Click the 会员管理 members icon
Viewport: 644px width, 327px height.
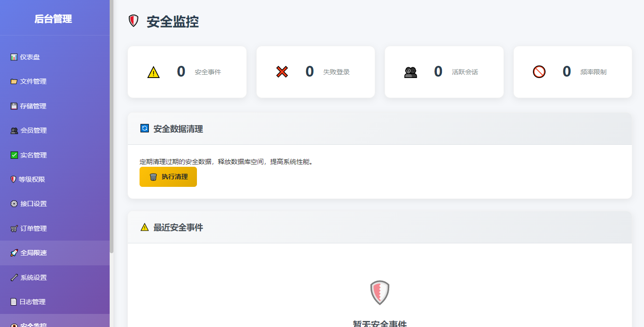[x=14, y=130]
